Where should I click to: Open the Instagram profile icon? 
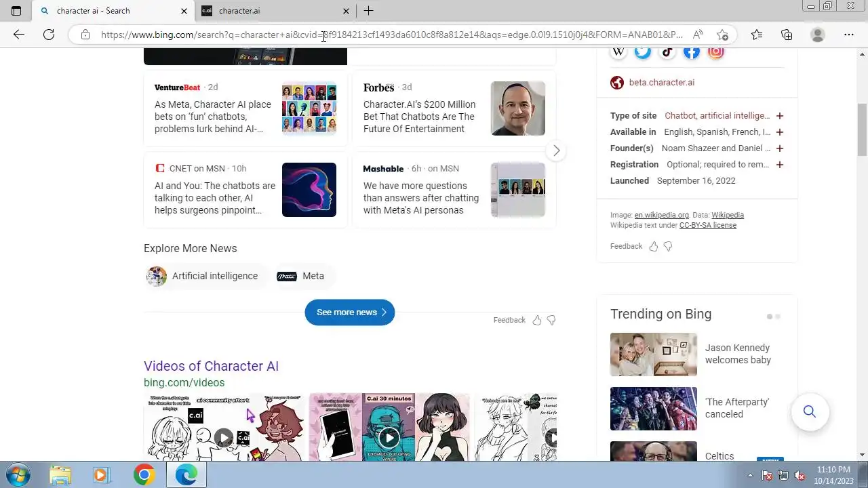(715, 52)
